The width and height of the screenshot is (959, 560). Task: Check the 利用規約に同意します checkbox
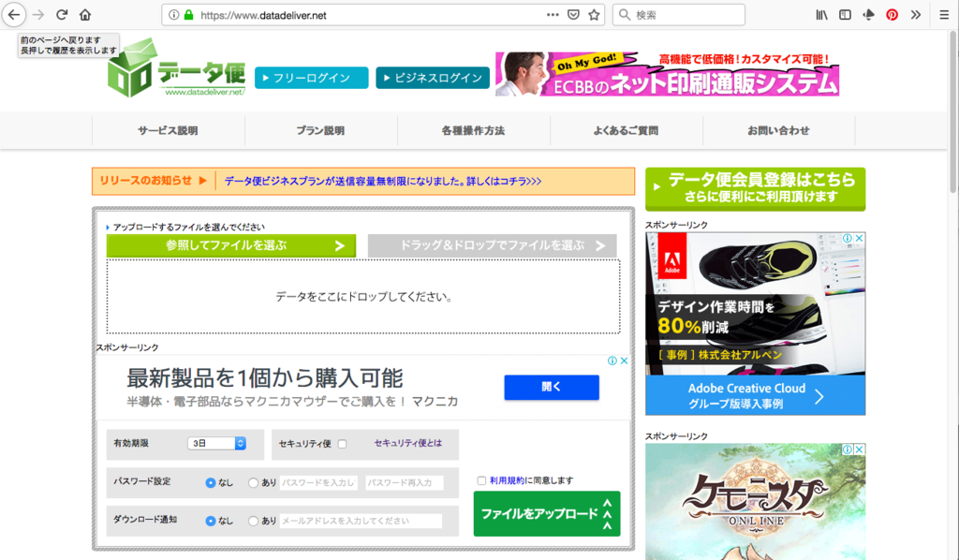(x=481, y=480)
